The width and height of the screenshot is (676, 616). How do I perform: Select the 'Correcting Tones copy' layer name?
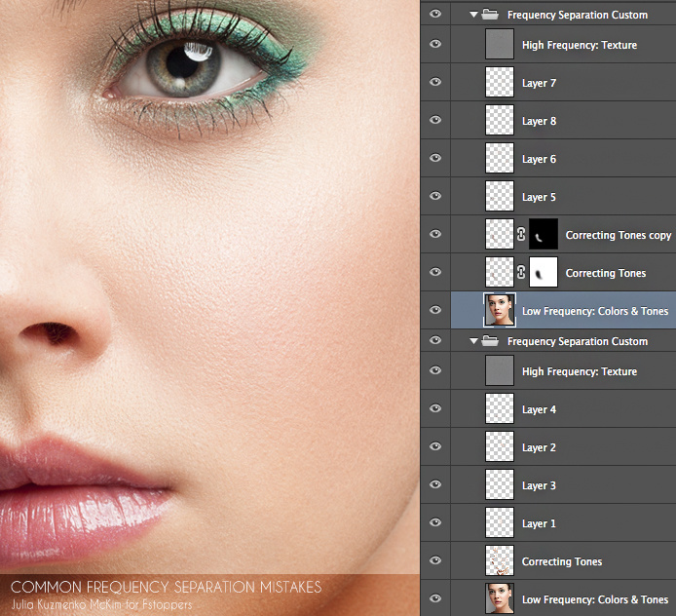click(x=619, y=235)
